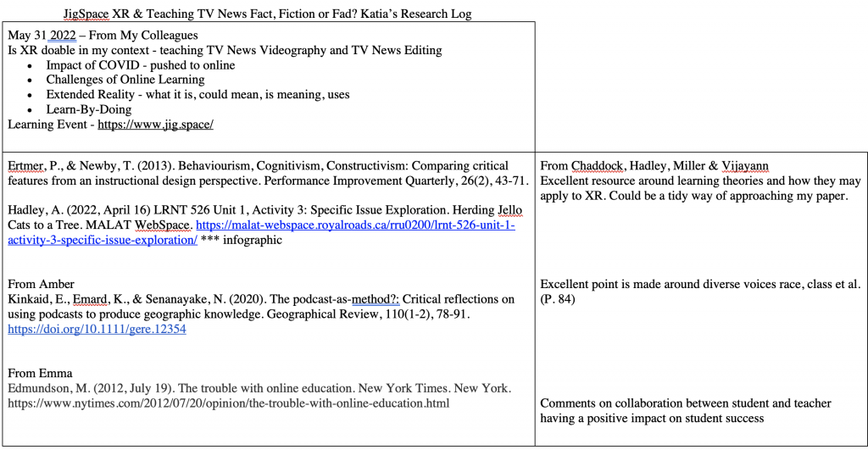This screenshot has width=868, height=450.
Task: Click the "Is XR doable in my context" line
Action: 225,50
